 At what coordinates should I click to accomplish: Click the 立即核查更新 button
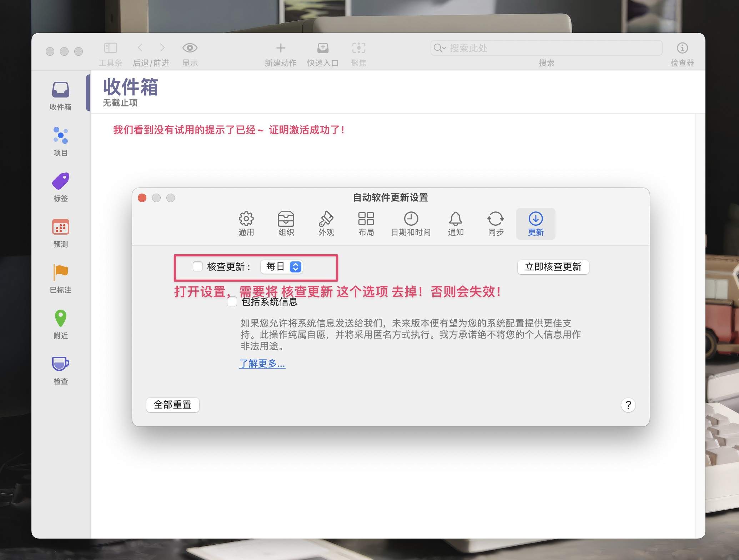(x=553, y=267)
